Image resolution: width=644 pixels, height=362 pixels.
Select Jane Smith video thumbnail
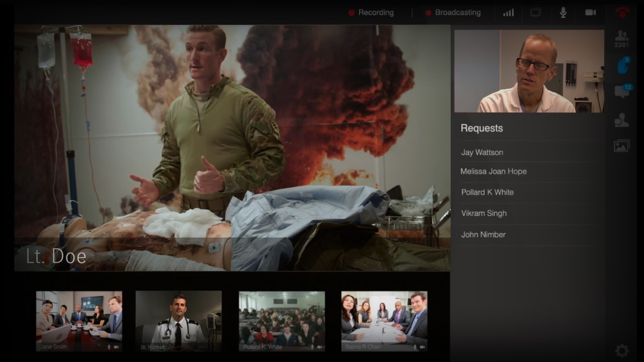click(79, 321)
